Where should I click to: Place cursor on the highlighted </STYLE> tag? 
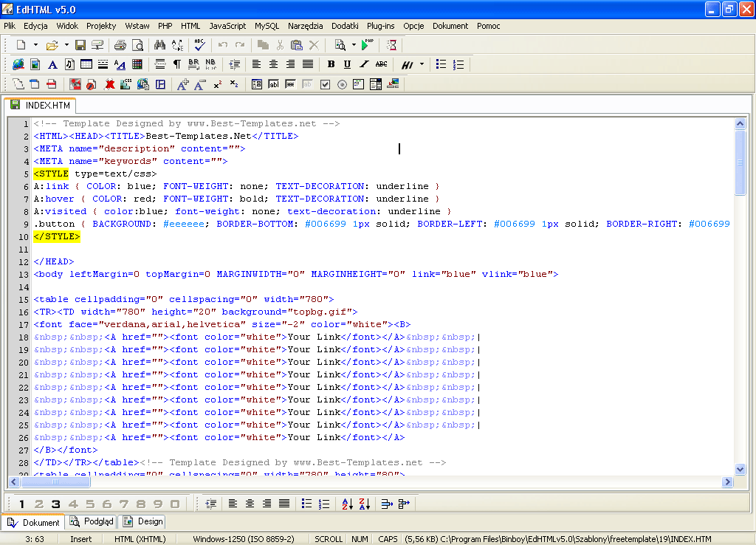pyautogui.click(x=57, y=236)
